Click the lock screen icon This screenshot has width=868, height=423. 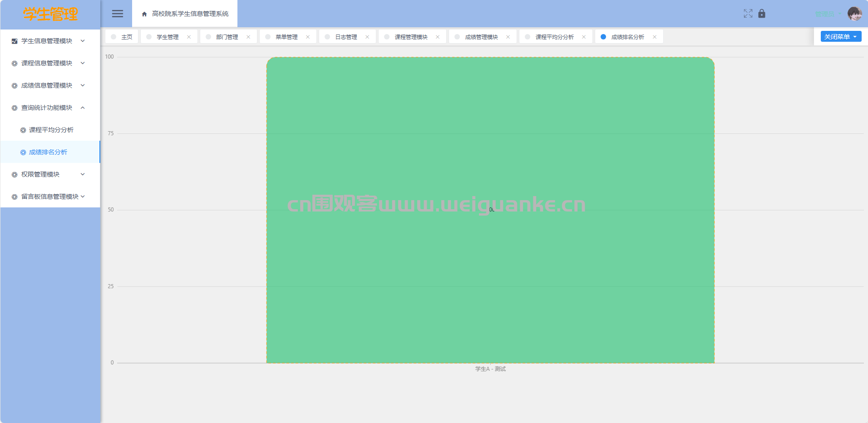pos(762,14)
